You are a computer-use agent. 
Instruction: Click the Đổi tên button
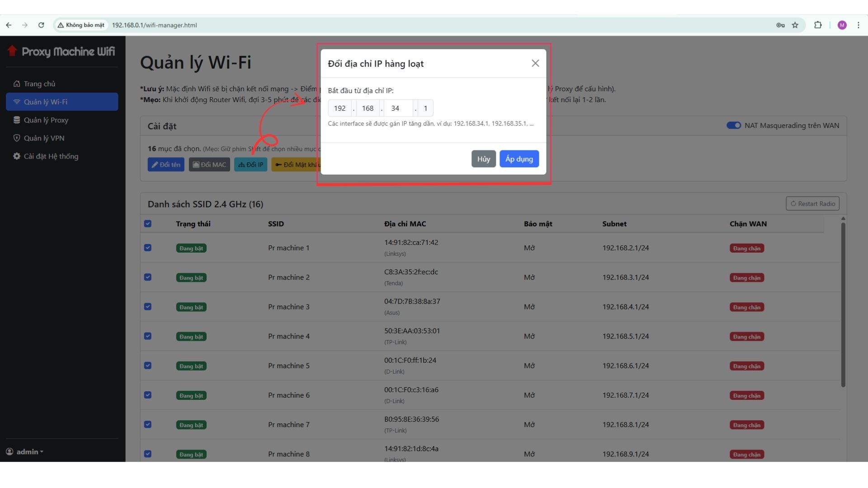click(166, 164)
